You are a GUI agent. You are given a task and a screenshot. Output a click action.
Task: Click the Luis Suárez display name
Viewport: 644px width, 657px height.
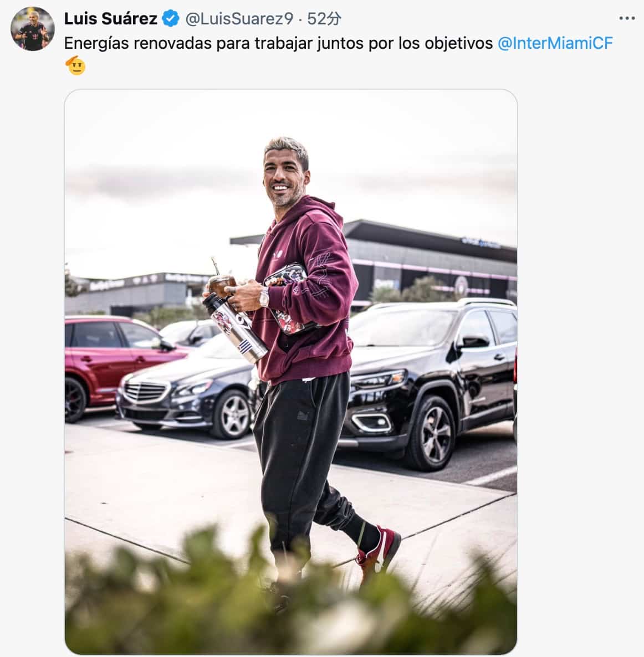click(x=111, y=19)
